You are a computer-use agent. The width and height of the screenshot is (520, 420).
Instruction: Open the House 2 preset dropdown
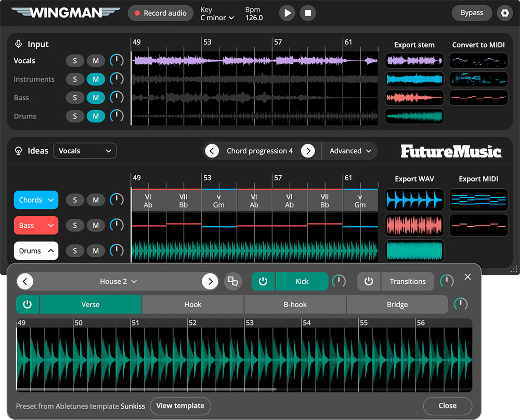pos(118,281)
